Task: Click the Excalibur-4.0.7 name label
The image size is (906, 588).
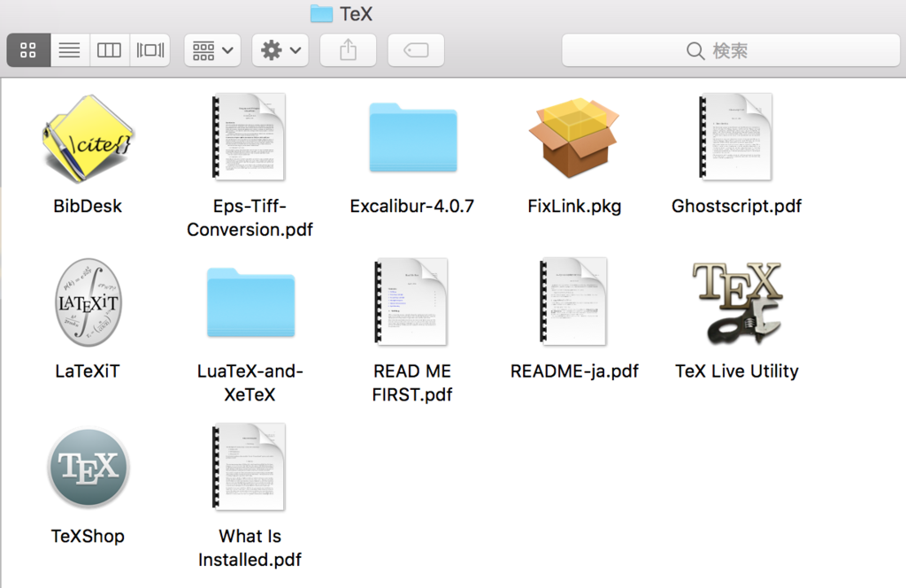Action: (412, 206)
